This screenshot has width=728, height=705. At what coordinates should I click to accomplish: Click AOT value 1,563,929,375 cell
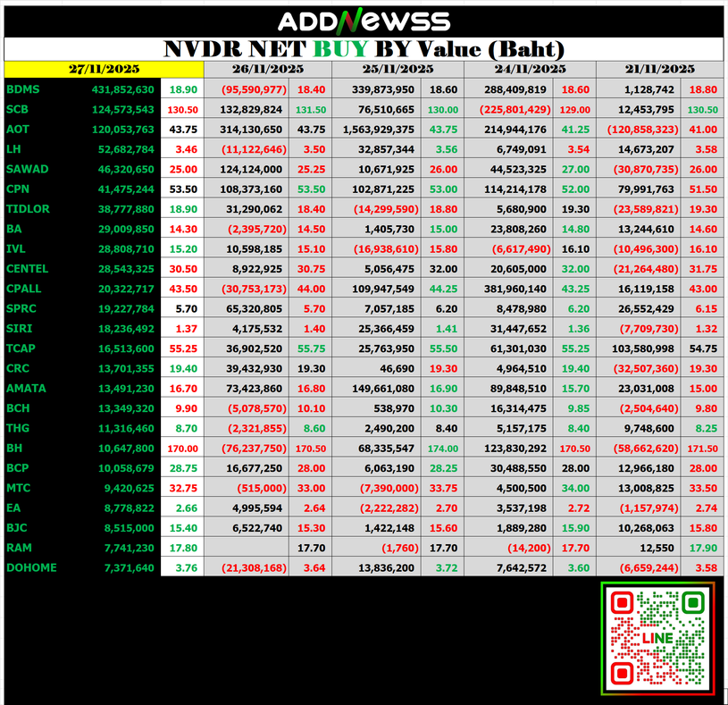(377, 130)
